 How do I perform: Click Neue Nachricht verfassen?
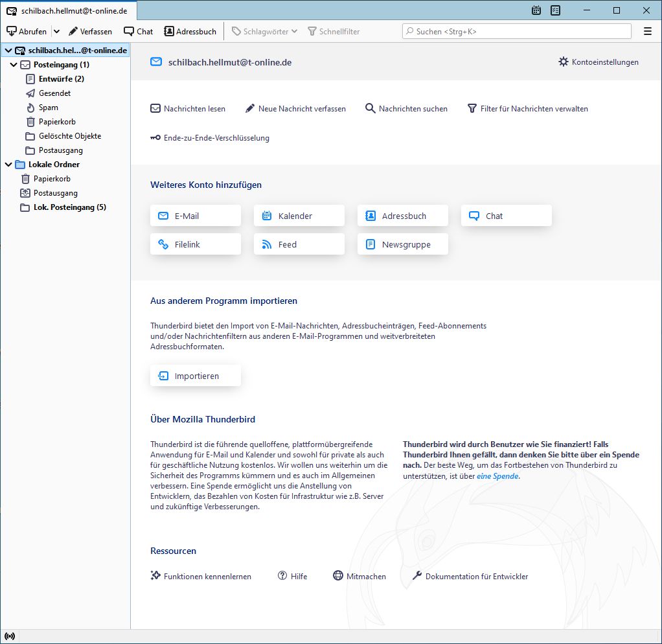(295, 109)
